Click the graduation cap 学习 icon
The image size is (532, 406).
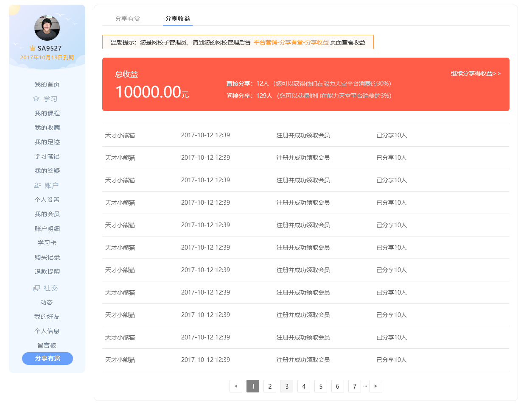tap(36, 99)
